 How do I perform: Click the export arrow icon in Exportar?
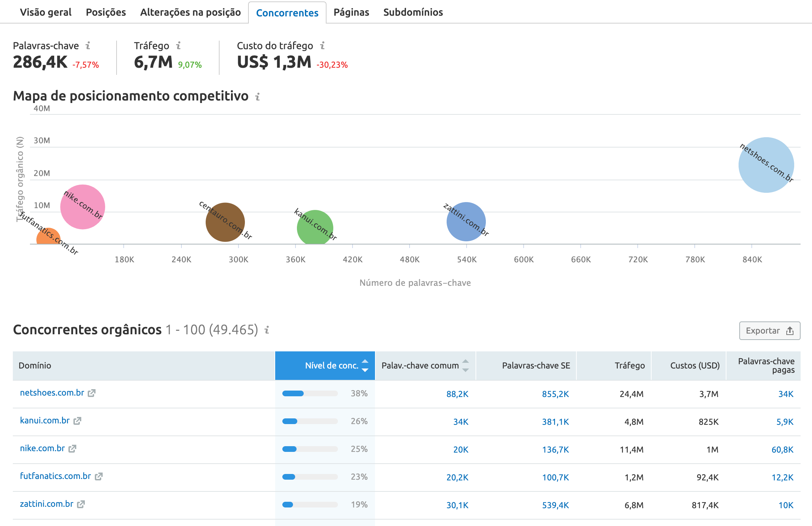point(790,331)
